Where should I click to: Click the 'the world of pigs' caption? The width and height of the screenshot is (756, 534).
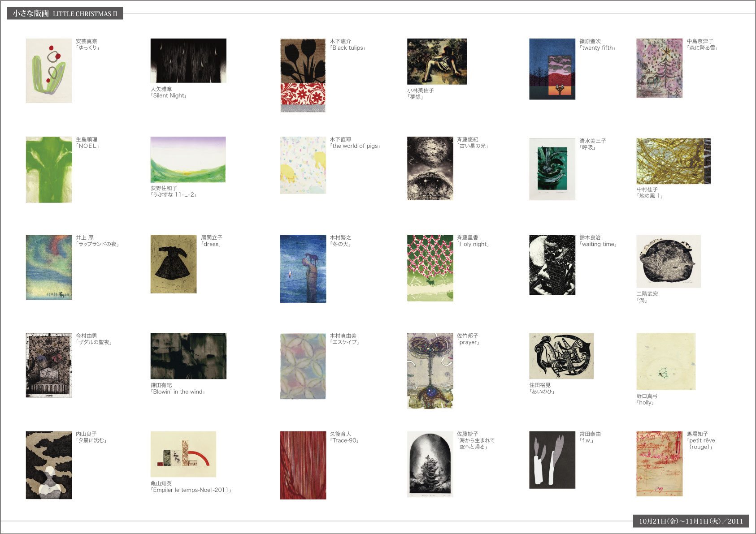355,146
